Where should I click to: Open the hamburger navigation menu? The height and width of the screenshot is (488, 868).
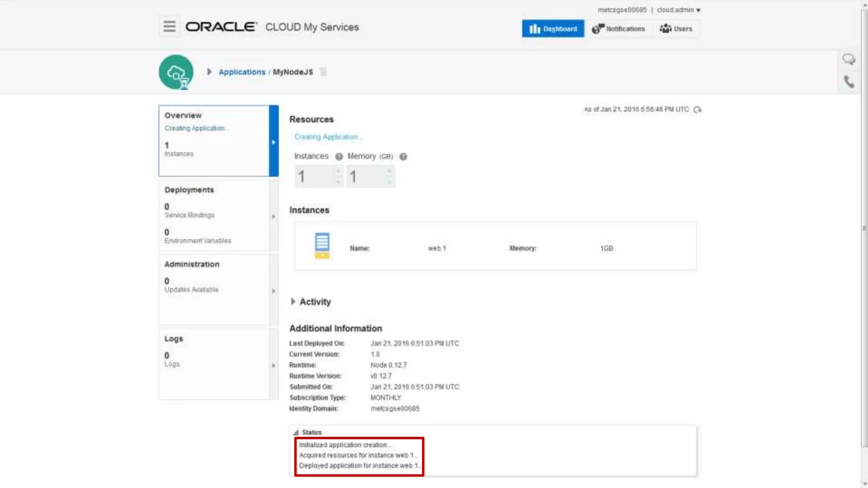pyautogui.click(x=170, y=26)
